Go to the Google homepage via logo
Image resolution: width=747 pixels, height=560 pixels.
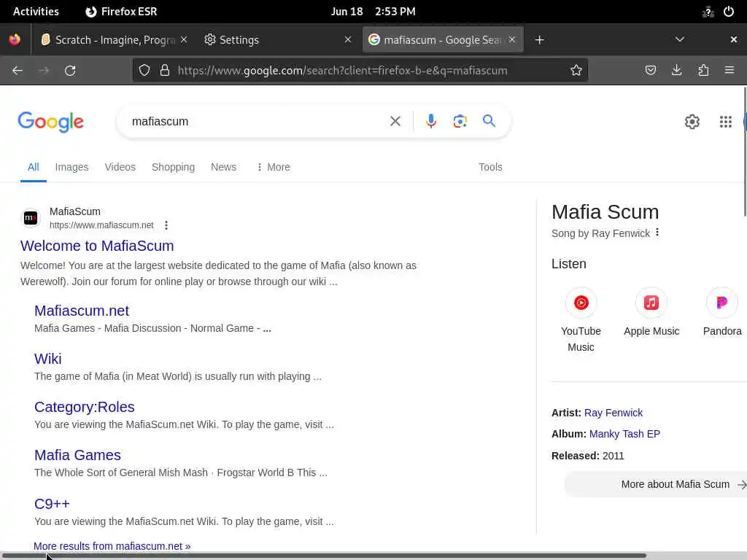[50, 122]
